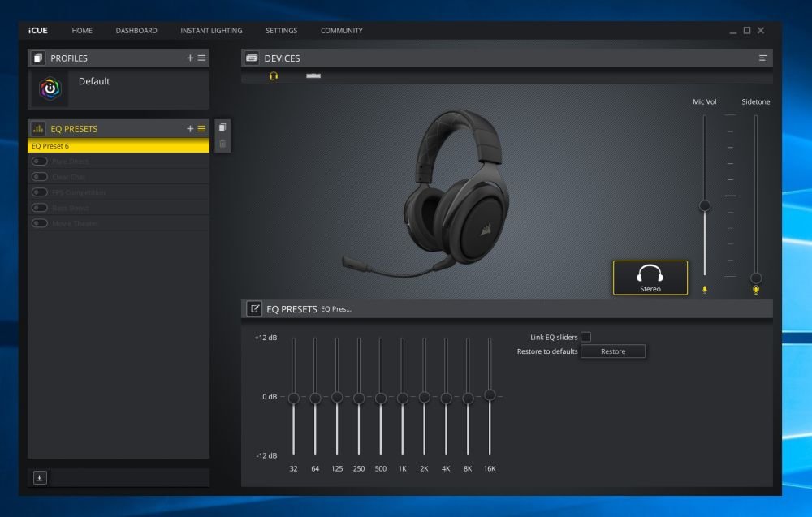Click the EQ Presets equalizer icon

[x=38, y=128]
